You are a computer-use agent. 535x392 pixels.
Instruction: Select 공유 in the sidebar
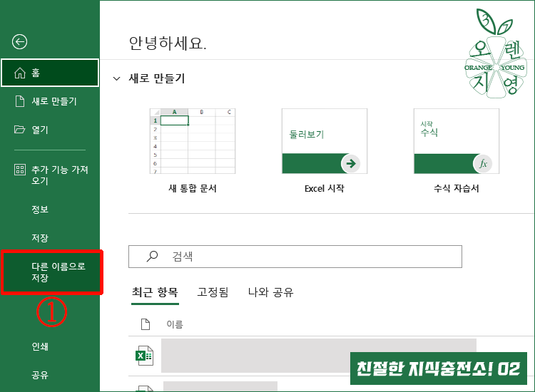[x=40, y=376]
